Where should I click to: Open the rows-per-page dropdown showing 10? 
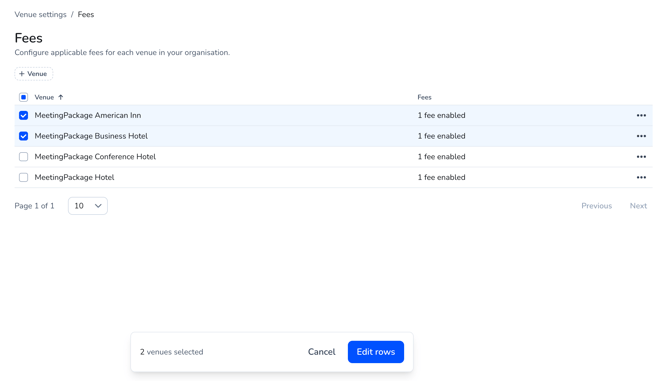88,206
